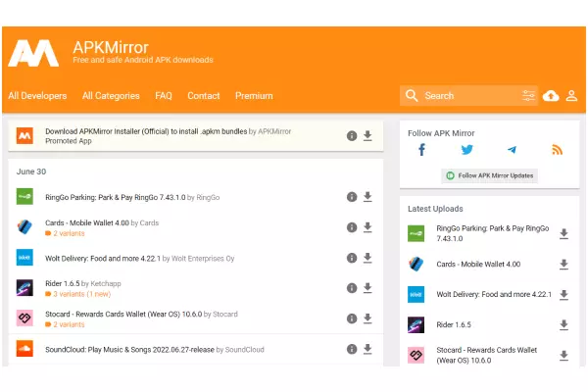The height and width of the screenshot is (392, 588).
Task: Open Cards - Mobile Wallet 4.00 in Latest Uploads
Action: pyautogui.click(x=478, y=264)
